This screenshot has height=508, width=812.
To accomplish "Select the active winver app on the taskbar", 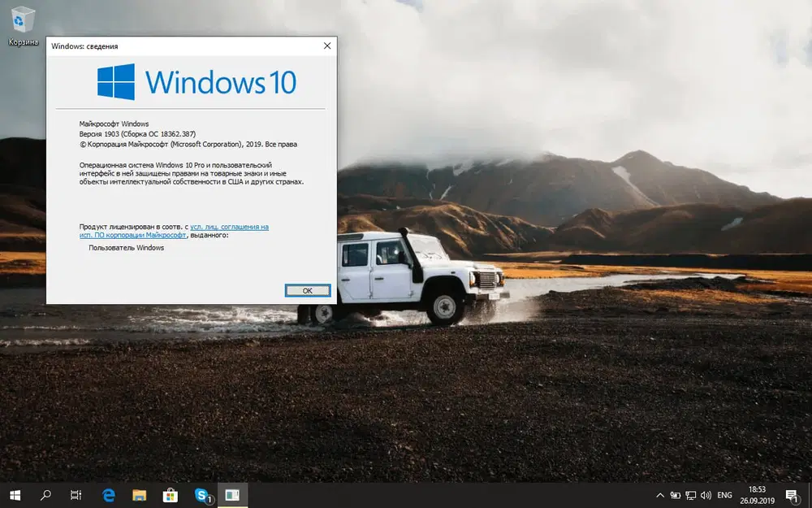I will point(233,494).
